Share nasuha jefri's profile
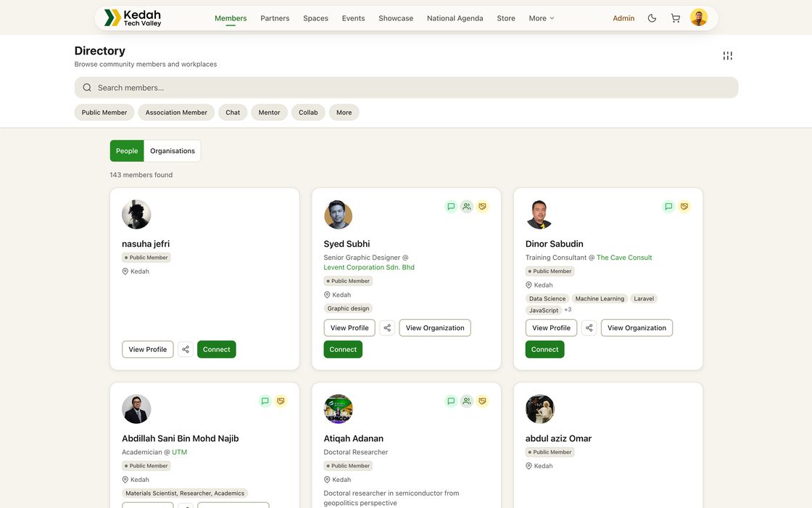The image size is (812, 508). (x=186, y=349)
